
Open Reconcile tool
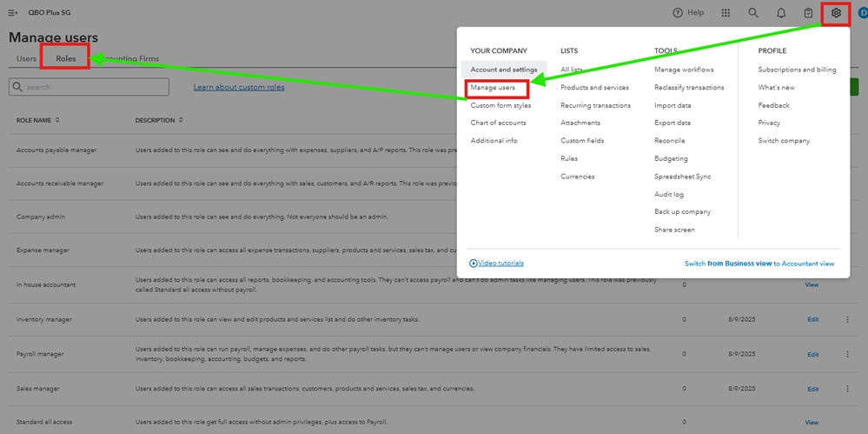[669, 141]
